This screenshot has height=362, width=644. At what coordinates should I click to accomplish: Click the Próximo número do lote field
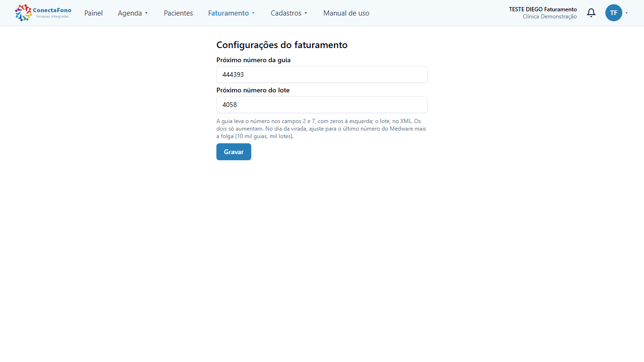[x=322, y=105]
